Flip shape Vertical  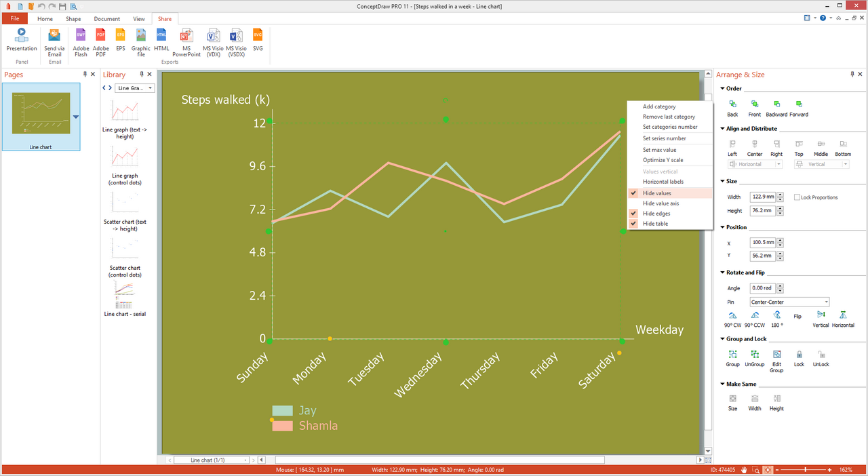[821, 319]
